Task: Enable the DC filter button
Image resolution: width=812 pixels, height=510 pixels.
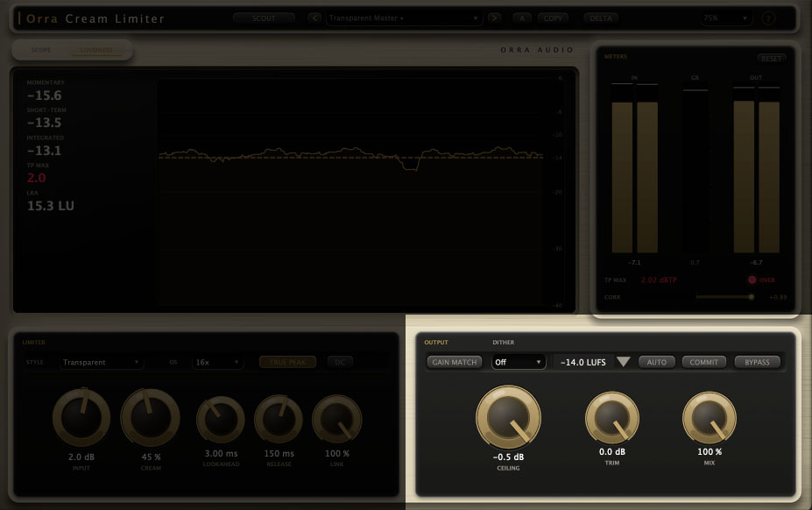Action: [340, 362]
